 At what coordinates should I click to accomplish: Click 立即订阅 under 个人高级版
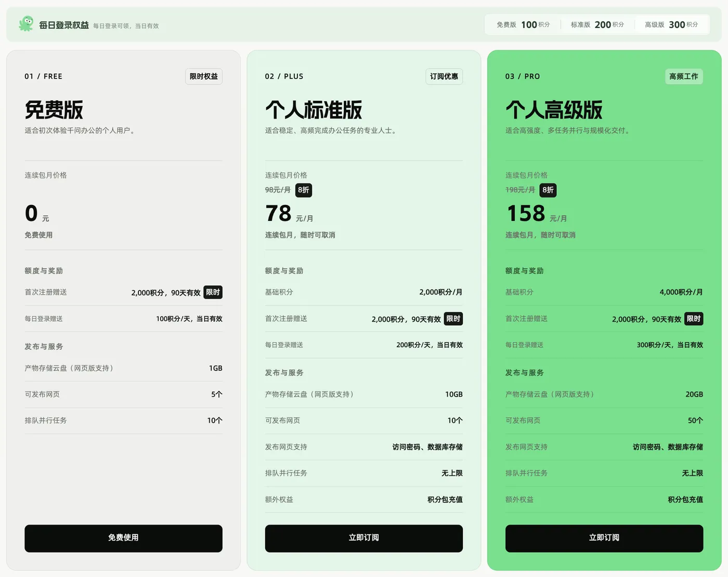tap(604, 538)
